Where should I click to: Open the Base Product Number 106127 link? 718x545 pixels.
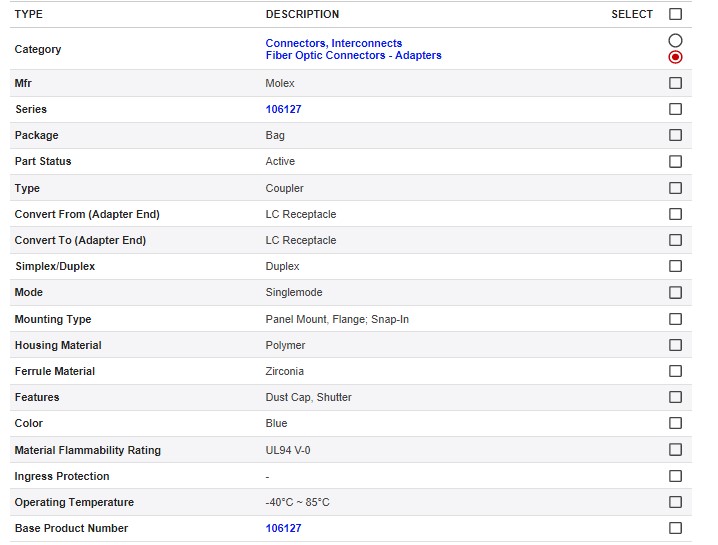(283, 528)
